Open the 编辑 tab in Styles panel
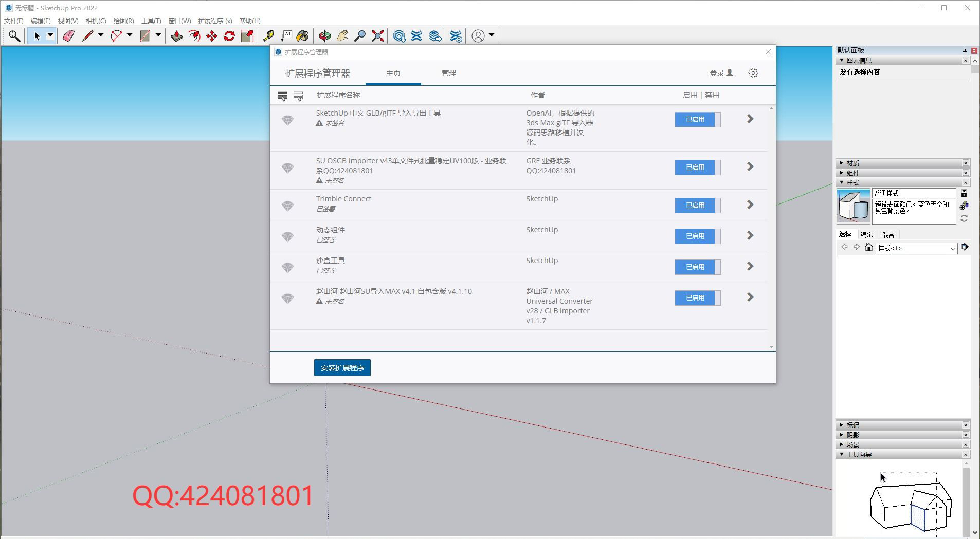Screen dimensions: 980x539 [x=866, y=235]
